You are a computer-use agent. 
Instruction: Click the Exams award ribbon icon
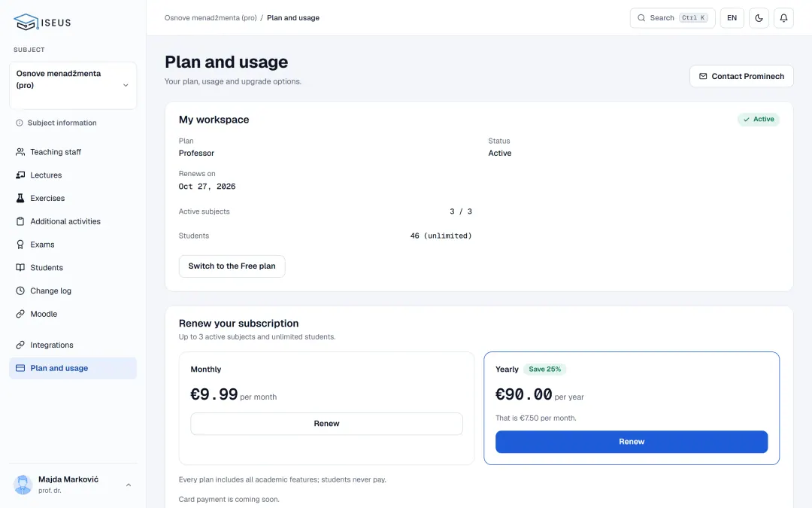[x=20, y=245]
